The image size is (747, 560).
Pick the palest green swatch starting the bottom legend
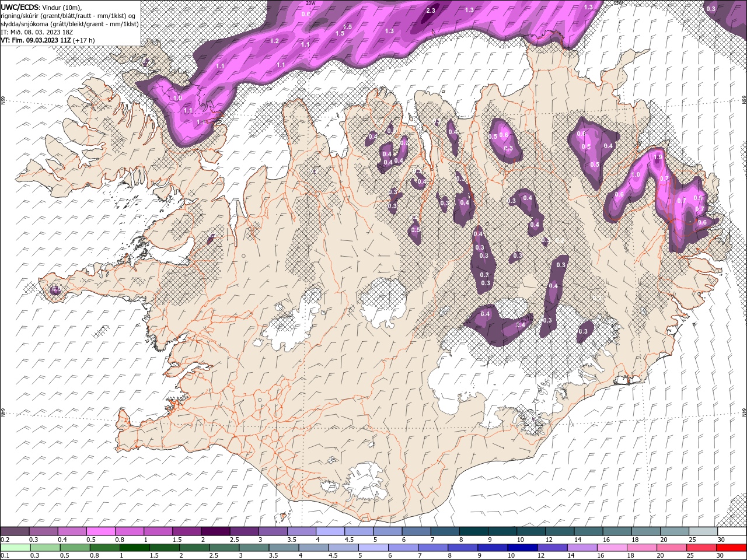(15, 548)
